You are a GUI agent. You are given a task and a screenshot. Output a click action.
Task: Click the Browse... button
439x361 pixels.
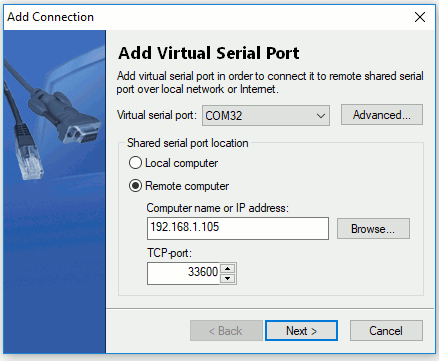point(373,229)
